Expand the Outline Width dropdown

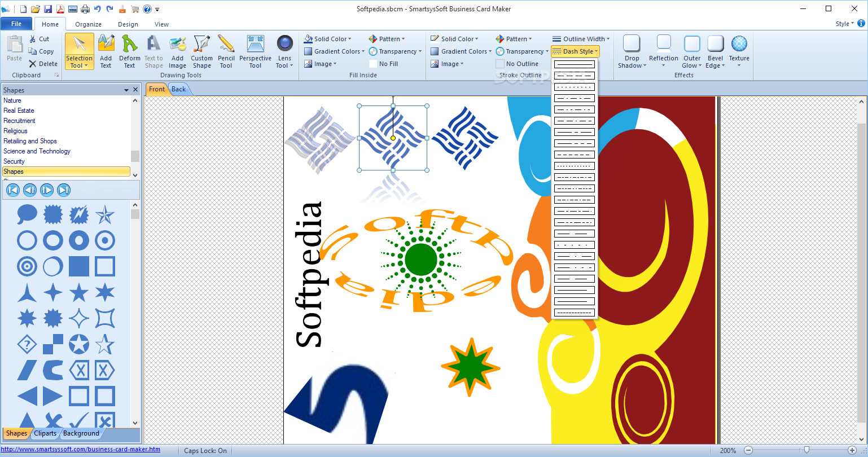pyautogui.click(x=581, y=39)
